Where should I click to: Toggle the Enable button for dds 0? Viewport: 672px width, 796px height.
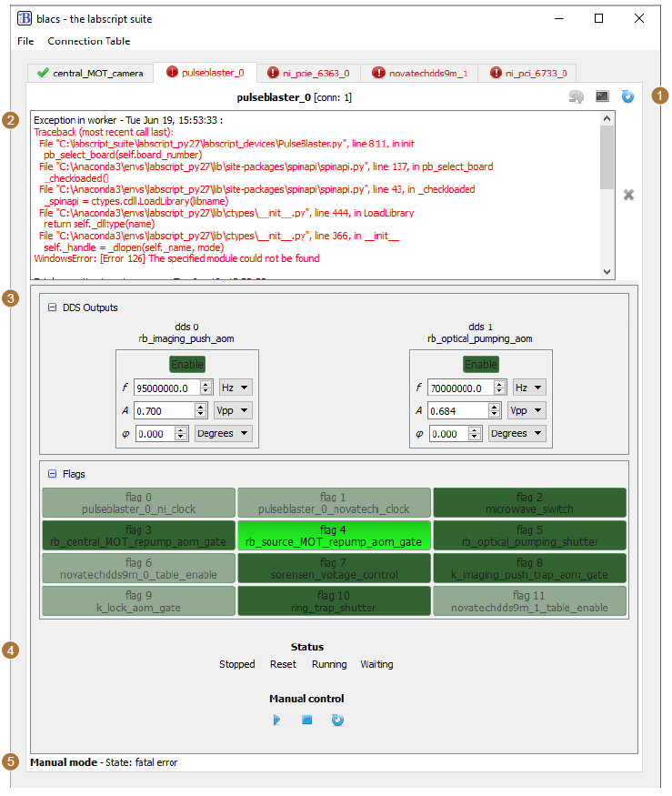[187, 364]
